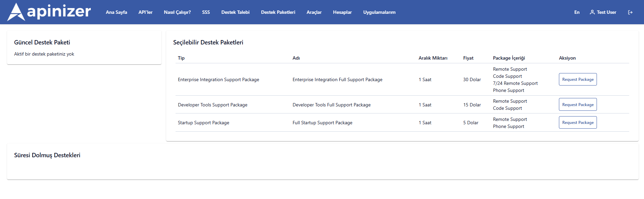Click the user profile icon
Viewport: 644px width, 199px height.
coord(592,12)
